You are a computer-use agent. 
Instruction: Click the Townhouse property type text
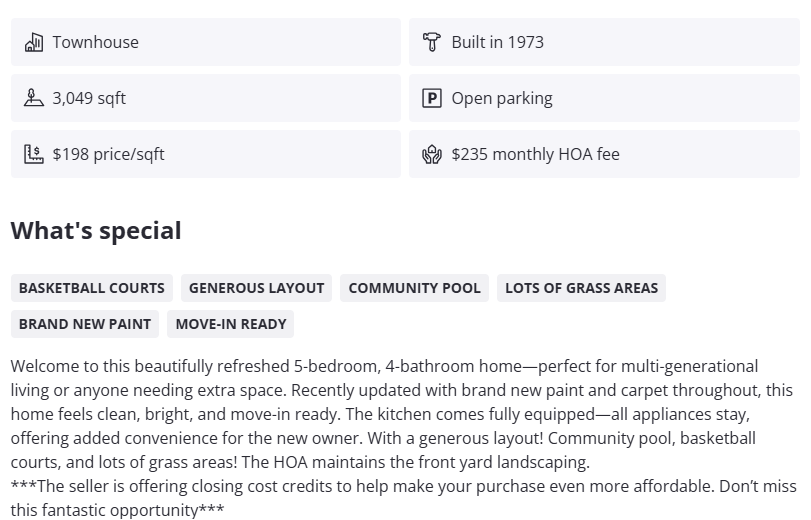[x=96, y=42]
